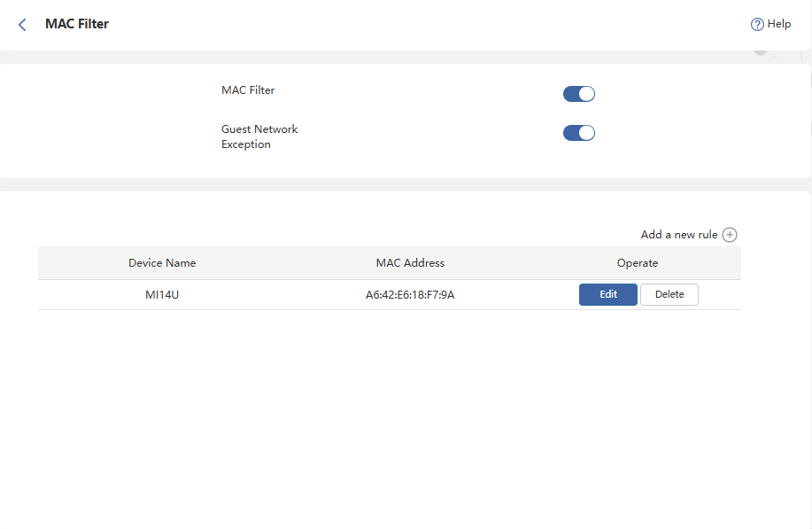Turn off the Guest Network Exception switch
The width and height of the screenshot is (812, 529).
(579, 133)
